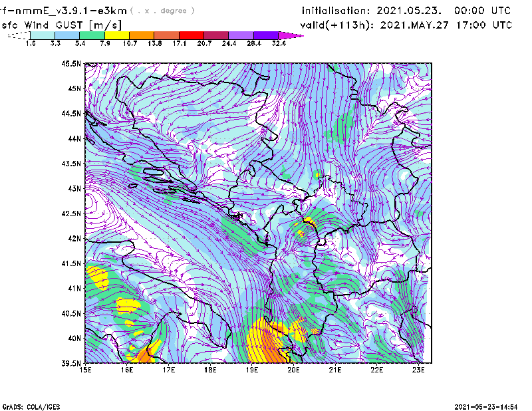Screen dimensions: 532x411
Task: Click the violet legend swatch (28.4–32.6 m/s)
Action: pos(265,35)
